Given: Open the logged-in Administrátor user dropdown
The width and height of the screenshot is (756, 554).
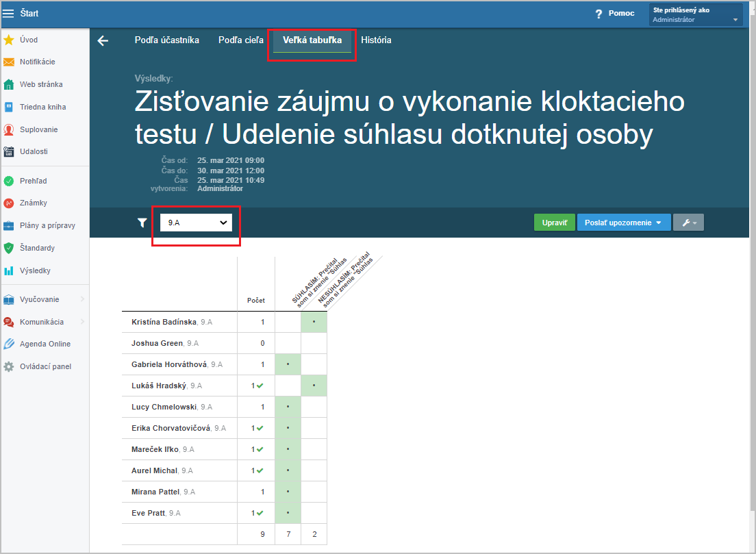Looking at the screenshot, I should click(x=695, y=14).
